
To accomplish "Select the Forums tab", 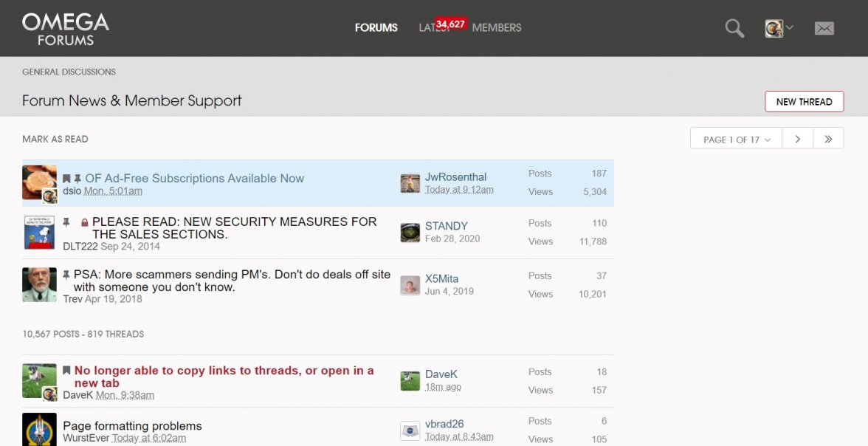I will click(x=376, y=28).
